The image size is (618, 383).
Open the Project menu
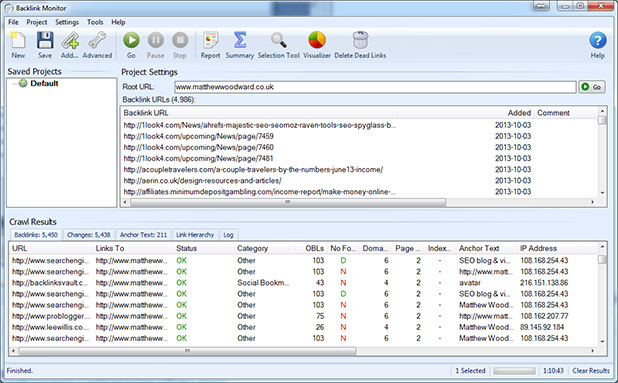[37, 22]
